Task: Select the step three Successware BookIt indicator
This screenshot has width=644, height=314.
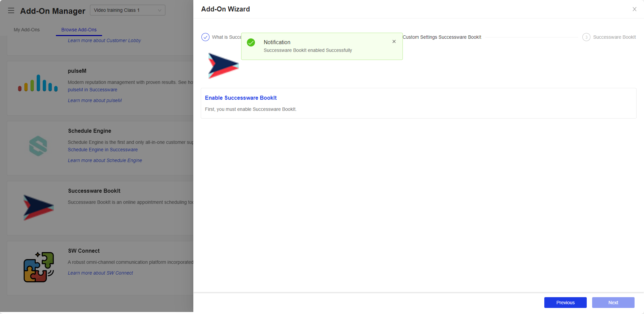Action: coord(586,37)
